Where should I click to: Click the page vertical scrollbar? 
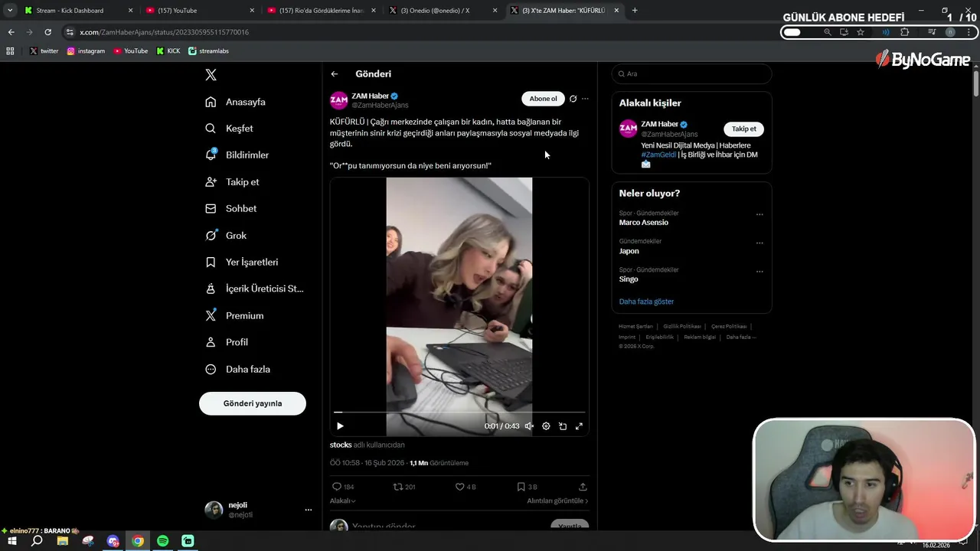pyautogui.click(x=976, y=83)
